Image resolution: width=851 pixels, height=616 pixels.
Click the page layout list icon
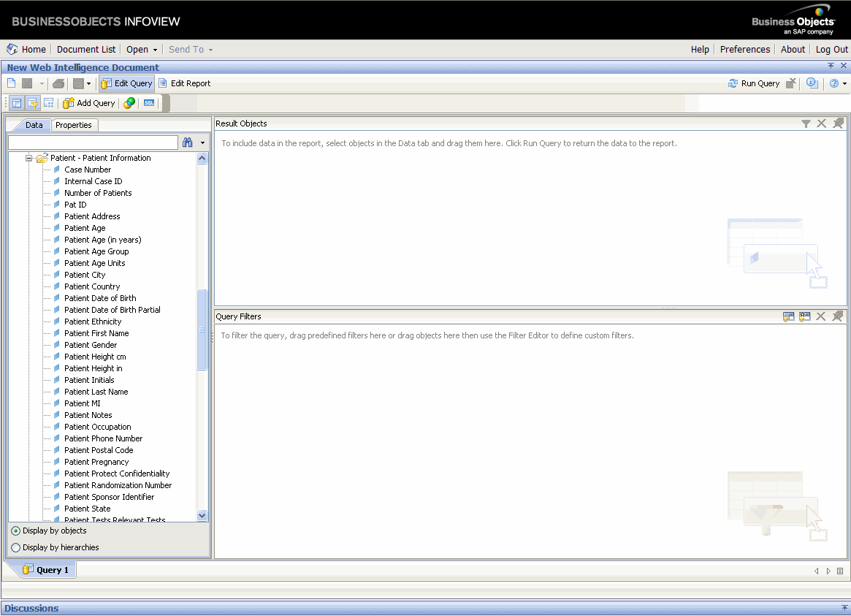[x=79, y=83]
